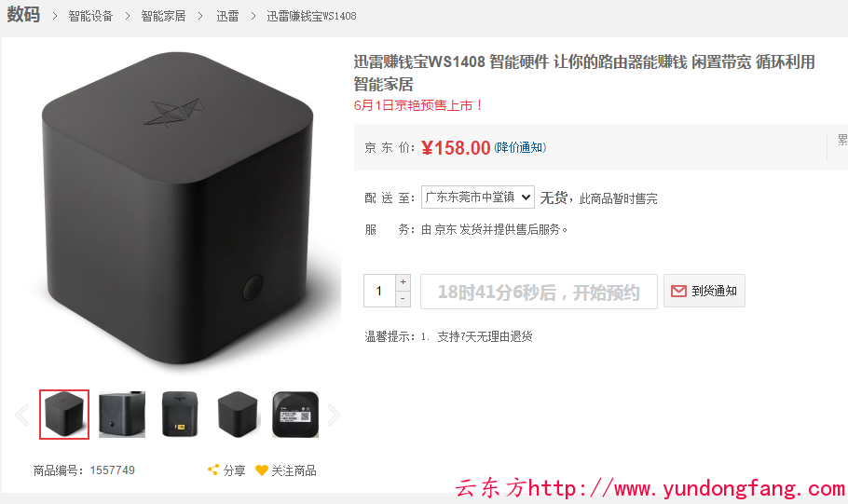848x504 pixels.
Task: Go to 智能设备 breadcrumb
Action: 90,16
